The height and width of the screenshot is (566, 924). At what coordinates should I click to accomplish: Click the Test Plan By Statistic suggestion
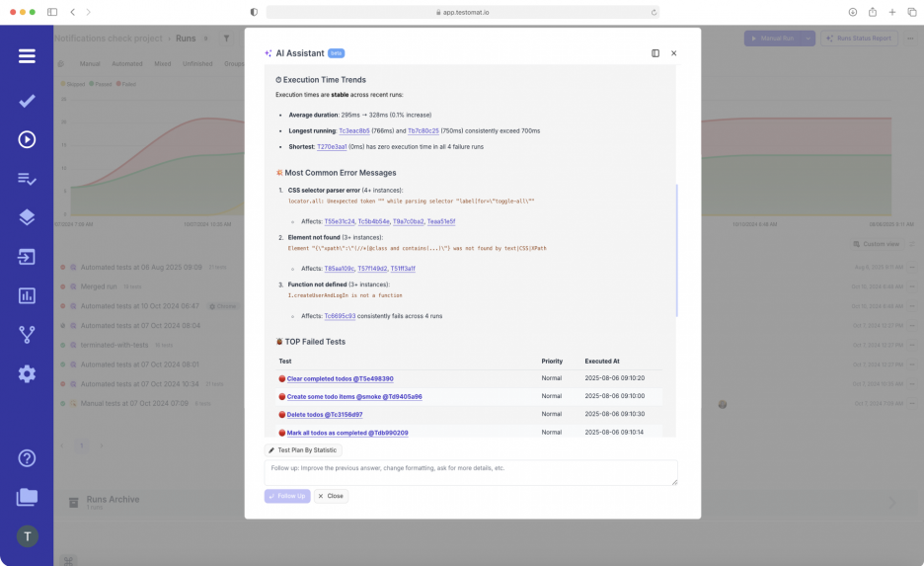(x=304, y=449)
